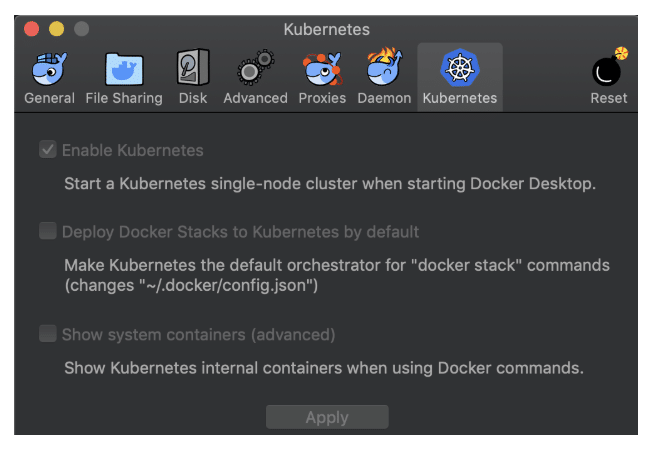Viewport: 653px width, 450px height.
Task: Select the Disk drive icon
Action: pos(193,68)
